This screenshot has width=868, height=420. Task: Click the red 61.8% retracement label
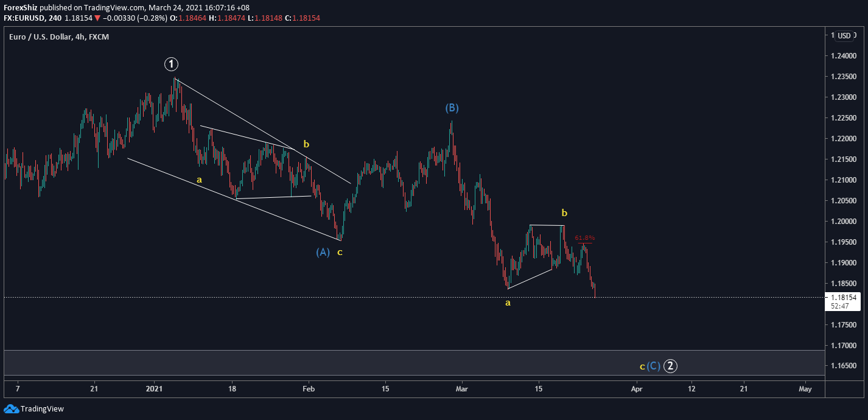(x=585, y=238)
